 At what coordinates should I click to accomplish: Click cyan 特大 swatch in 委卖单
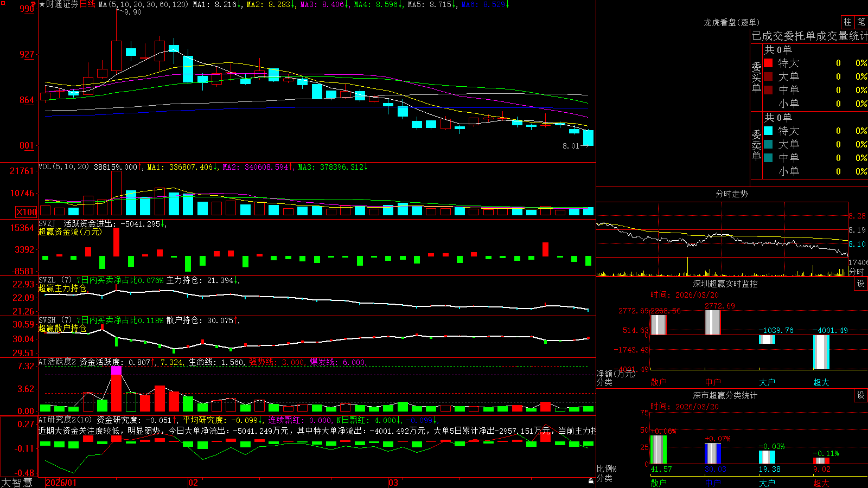point(768,131)
